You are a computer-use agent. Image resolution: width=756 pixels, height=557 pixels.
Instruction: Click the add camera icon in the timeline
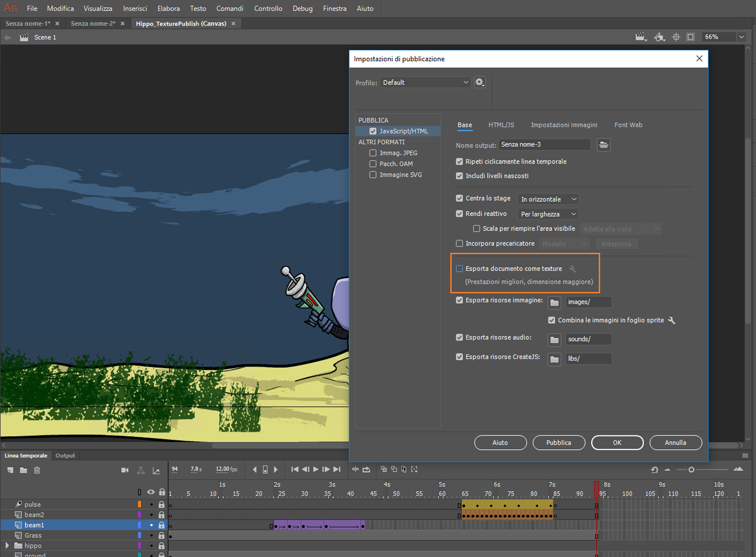(x=125, y=470)
